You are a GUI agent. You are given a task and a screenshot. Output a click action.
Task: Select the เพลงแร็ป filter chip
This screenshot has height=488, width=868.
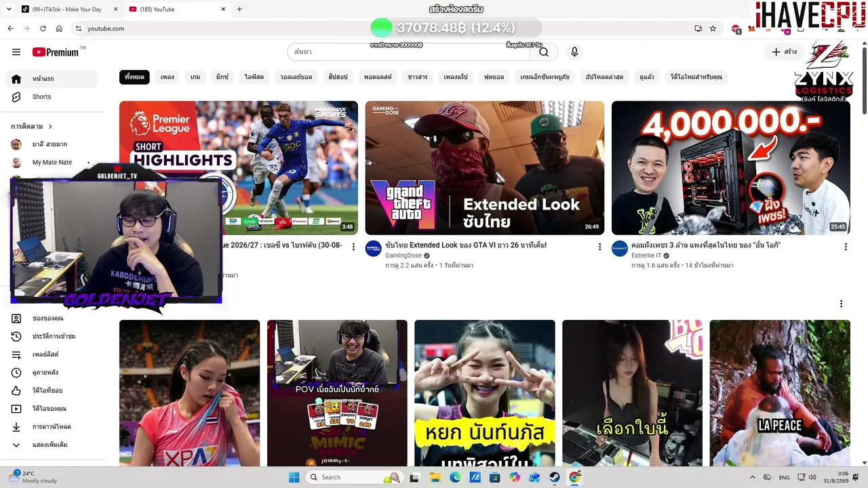click(456, 77)
